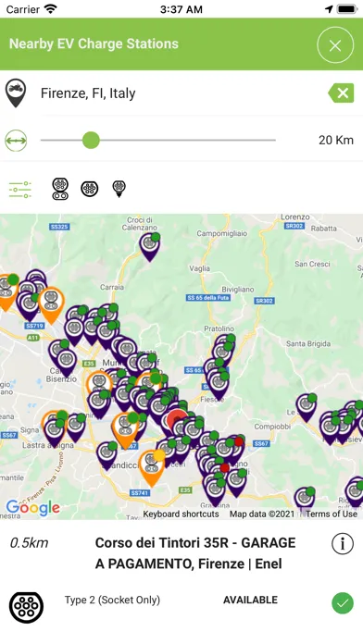Open the filter settings sliders icon

click(x=20, y=190)
